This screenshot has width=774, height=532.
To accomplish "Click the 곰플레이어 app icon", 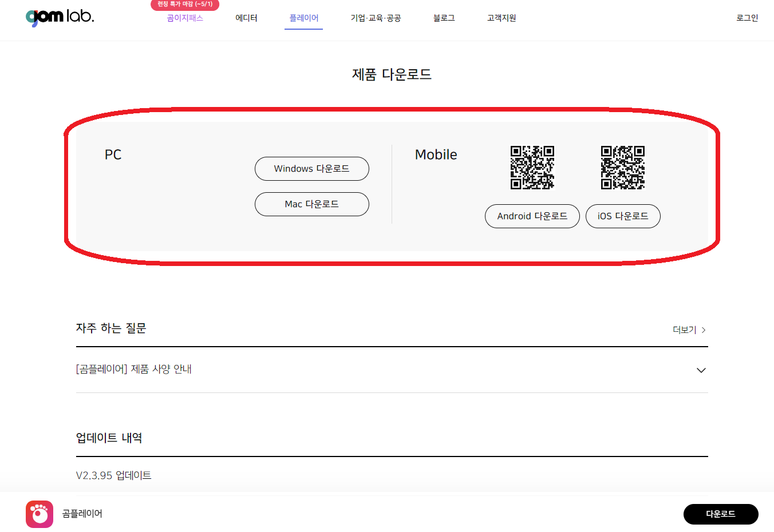I will [x=40, y=514].
